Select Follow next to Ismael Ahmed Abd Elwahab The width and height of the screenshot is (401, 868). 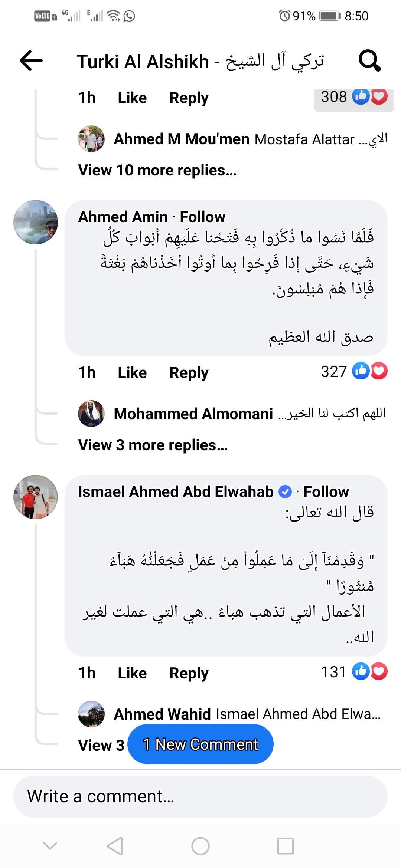[x=326, y=491]
